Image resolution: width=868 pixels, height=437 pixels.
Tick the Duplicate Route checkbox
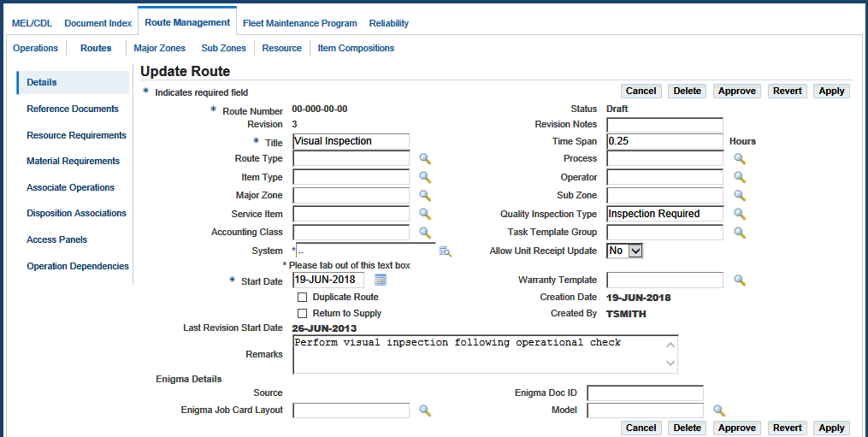[302, 298]
